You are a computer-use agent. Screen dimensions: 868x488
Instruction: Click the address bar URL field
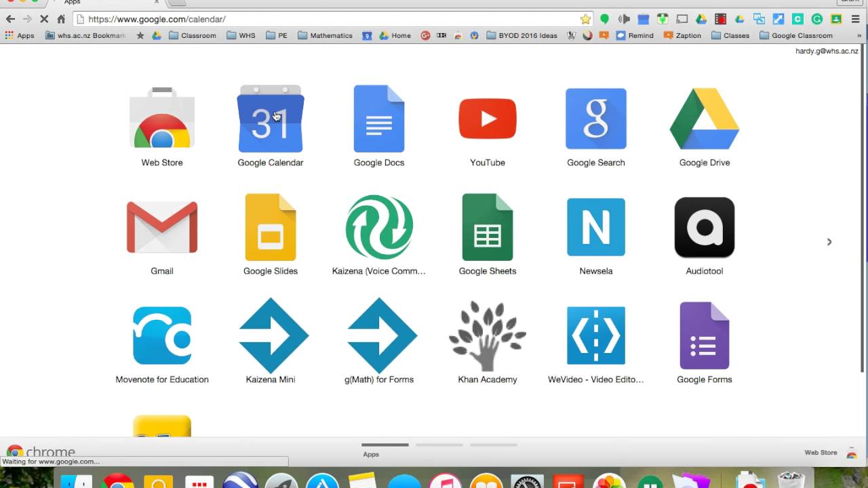point(332,19)
